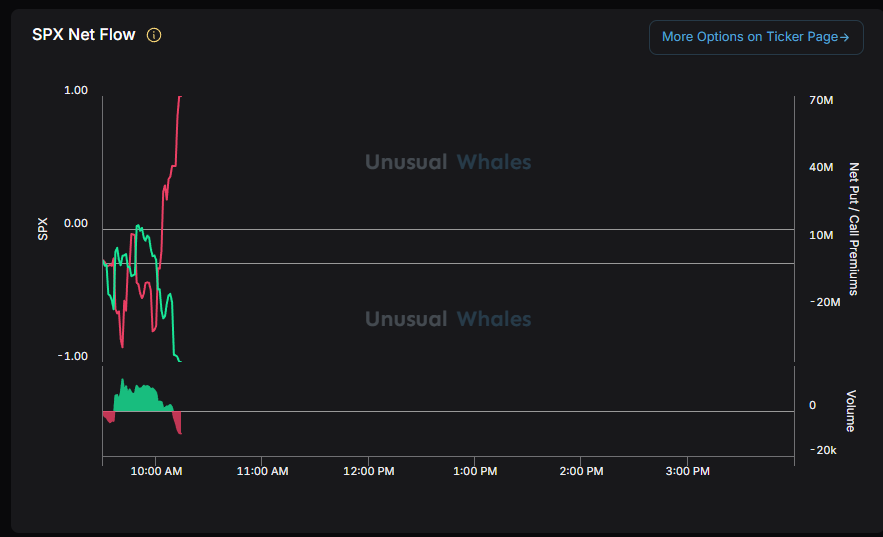This screenshot has width=883, height=537.
Task: Open More Options on Ticker Page link
Action: [756, 37]
